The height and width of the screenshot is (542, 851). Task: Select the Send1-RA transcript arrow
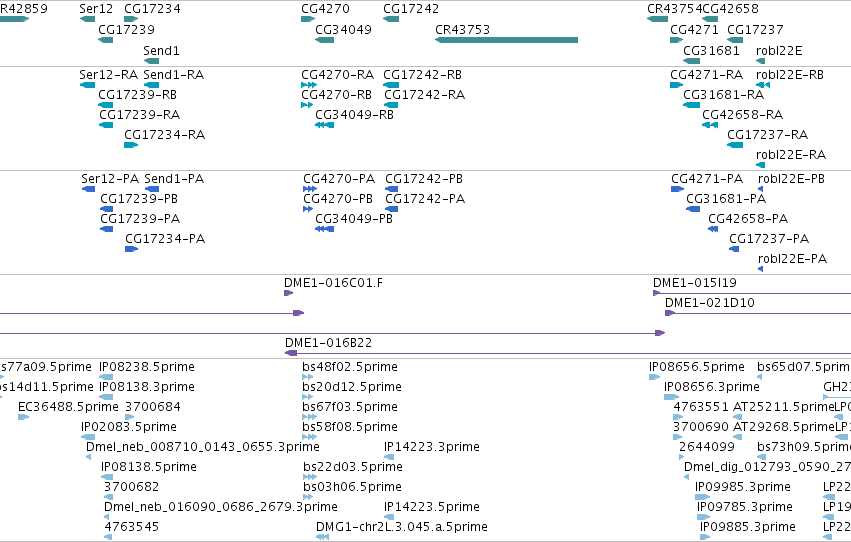pos(151,85)
